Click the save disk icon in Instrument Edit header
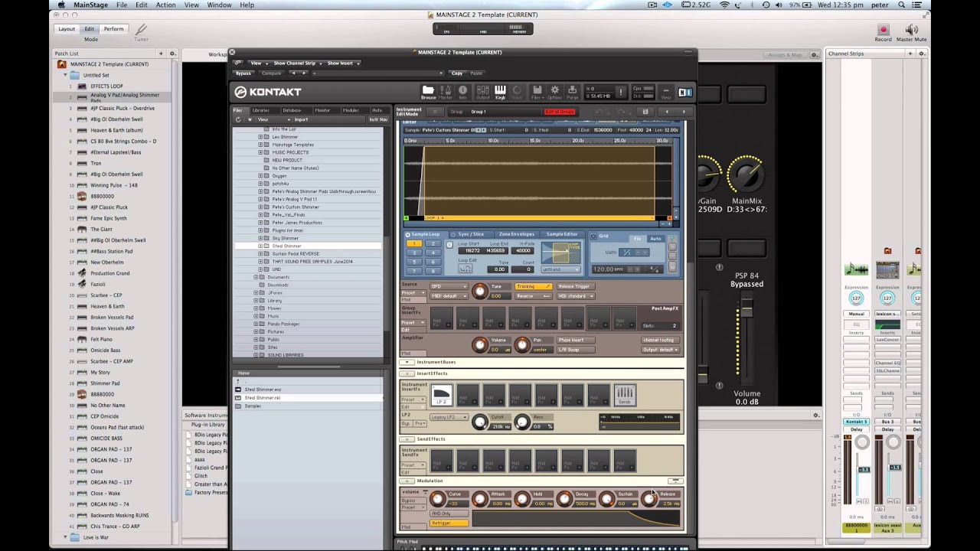The image size is (980, 551). [645, 112]
